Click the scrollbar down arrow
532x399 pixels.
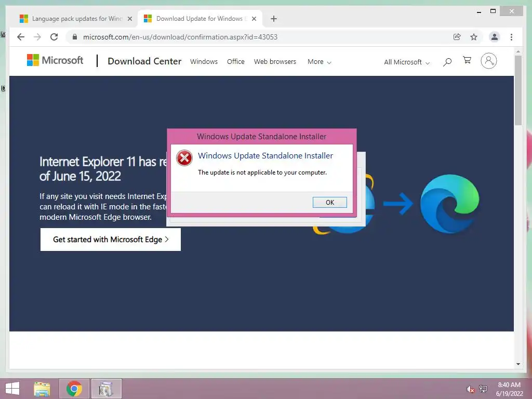pyautogui.click(x=518, y=364)
